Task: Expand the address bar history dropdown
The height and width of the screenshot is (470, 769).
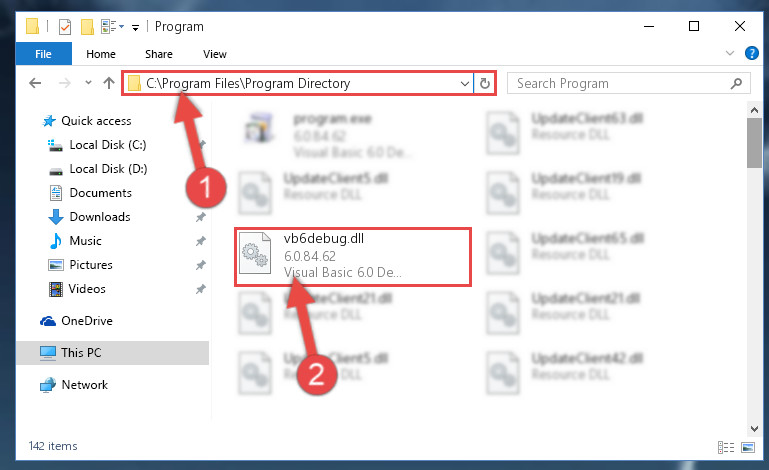Action: click(x=464, y=83)
